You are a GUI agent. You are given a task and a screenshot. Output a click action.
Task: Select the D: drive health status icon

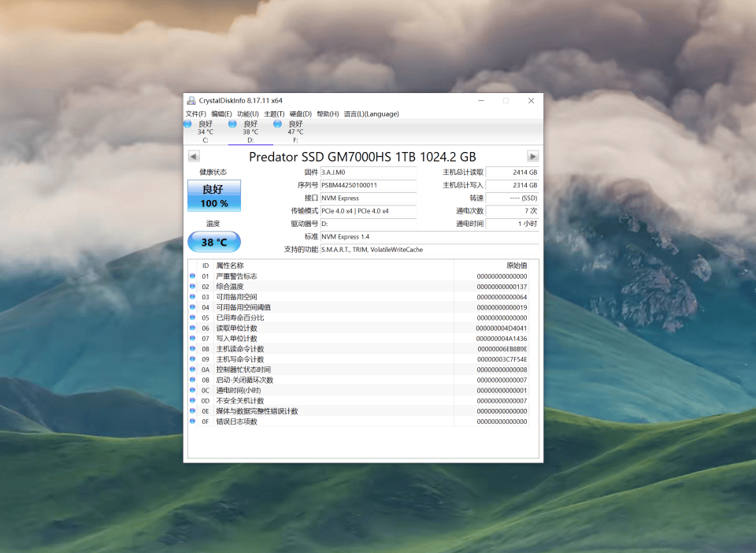[232, 124]
